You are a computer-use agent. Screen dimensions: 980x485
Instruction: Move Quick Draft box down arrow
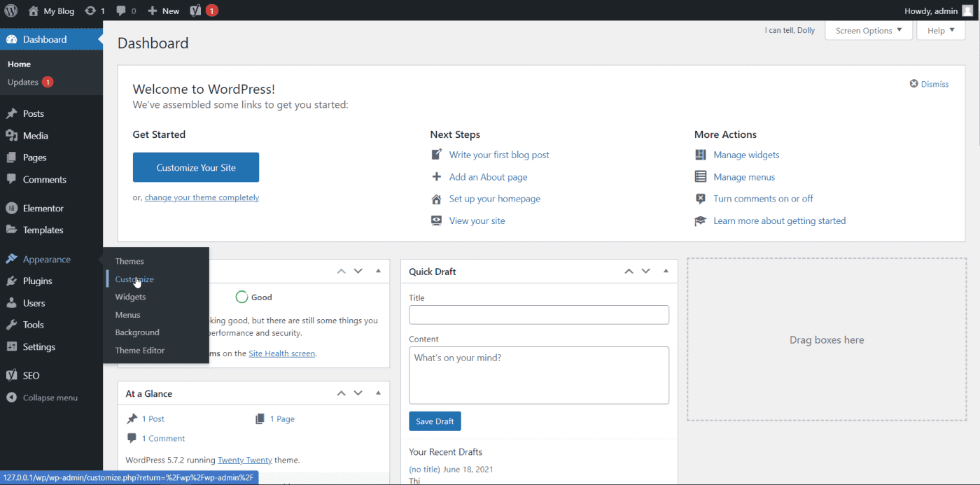[646, 271]
